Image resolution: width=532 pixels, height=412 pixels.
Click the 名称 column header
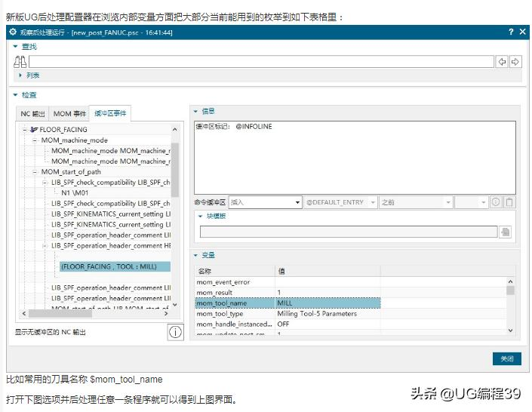point(235,271)
